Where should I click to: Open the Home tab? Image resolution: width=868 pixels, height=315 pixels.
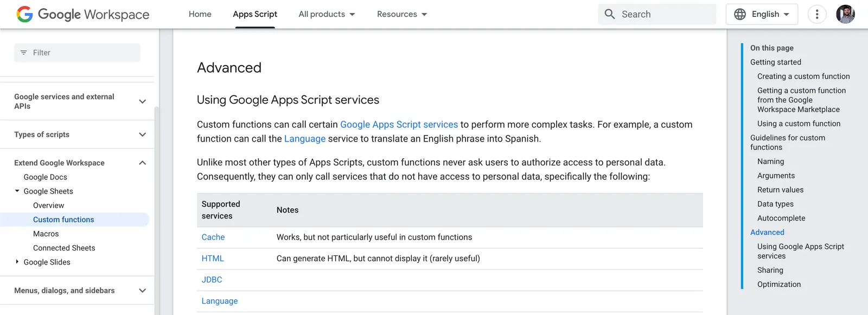point(200,14)
